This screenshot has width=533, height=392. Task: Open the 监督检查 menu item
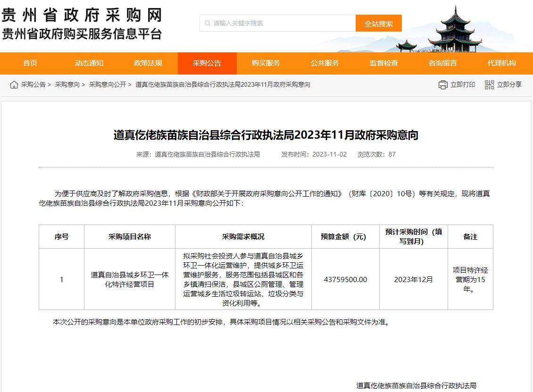pyautogui.click(x=384, y=63)
